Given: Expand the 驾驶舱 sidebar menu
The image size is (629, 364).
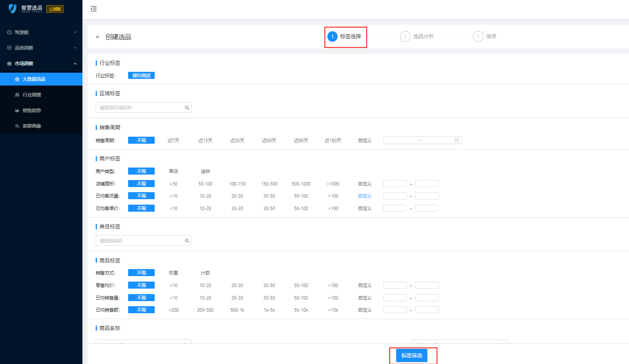Looking at the screenshot, I should click(41, 32).
